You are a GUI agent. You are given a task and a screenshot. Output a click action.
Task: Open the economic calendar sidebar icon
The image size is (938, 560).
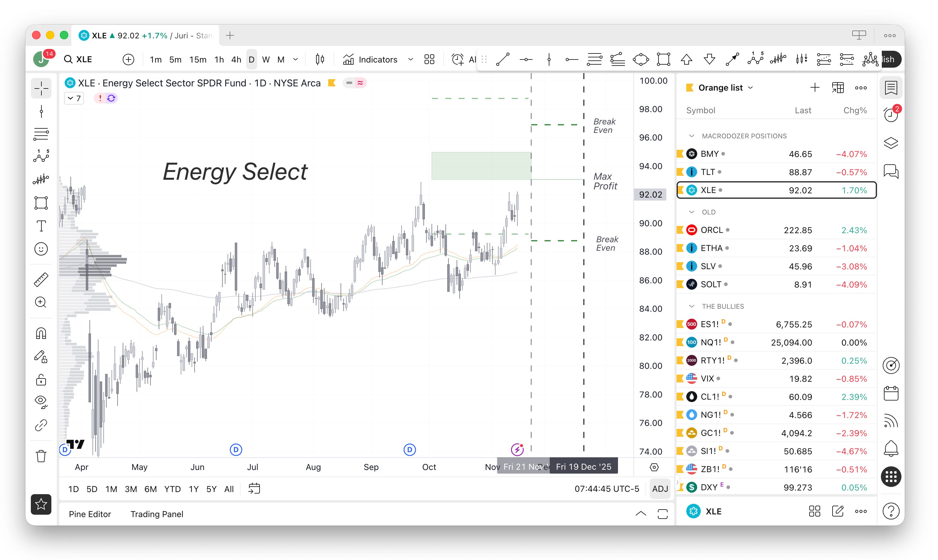[891, 394]
